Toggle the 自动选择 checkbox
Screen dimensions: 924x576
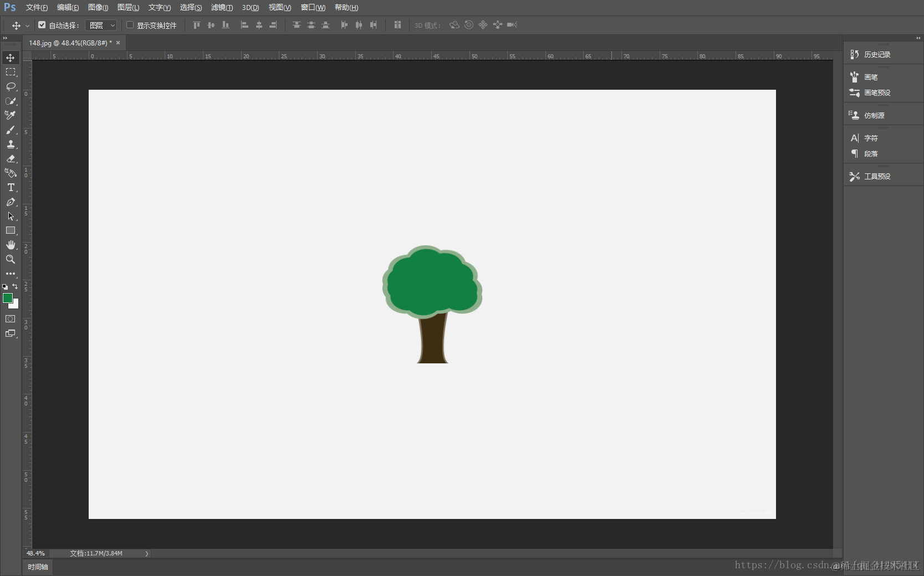coord(42,25)
